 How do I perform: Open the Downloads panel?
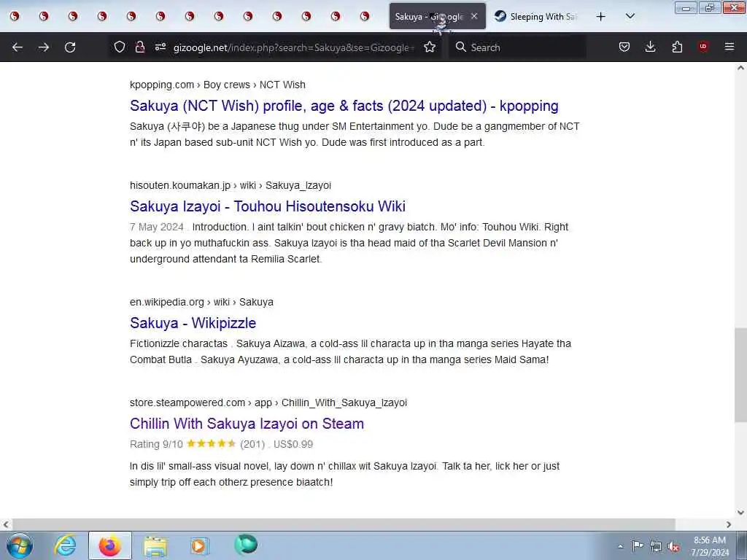tap(650, 47)
